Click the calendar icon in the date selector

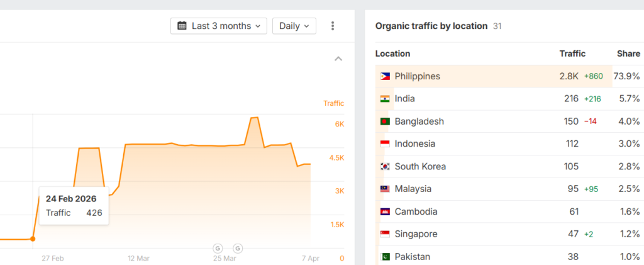click(182, 26)
